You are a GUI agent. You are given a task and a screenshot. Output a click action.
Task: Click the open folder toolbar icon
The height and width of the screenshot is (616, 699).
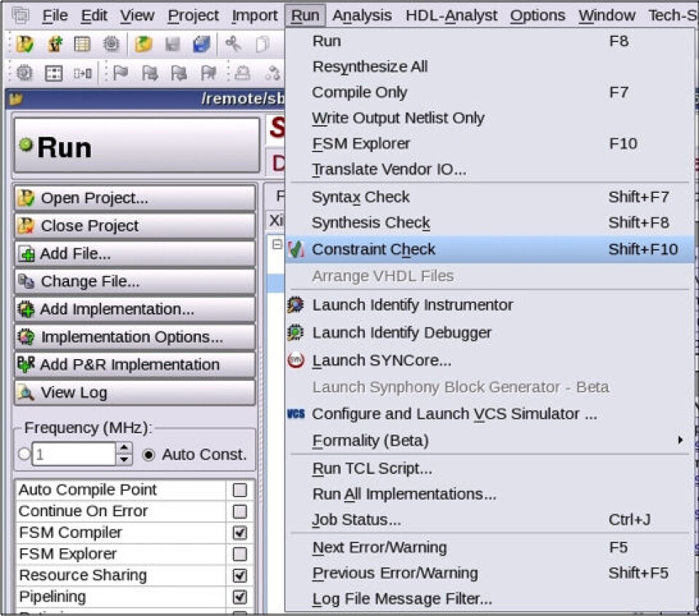(143, 44)
